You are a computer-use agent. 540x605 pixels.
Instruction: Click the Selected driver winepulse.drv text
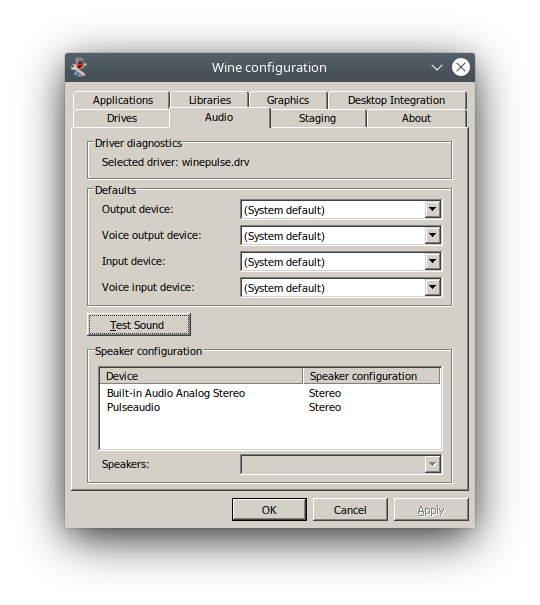pyautogui.click(x=176, y=162)
